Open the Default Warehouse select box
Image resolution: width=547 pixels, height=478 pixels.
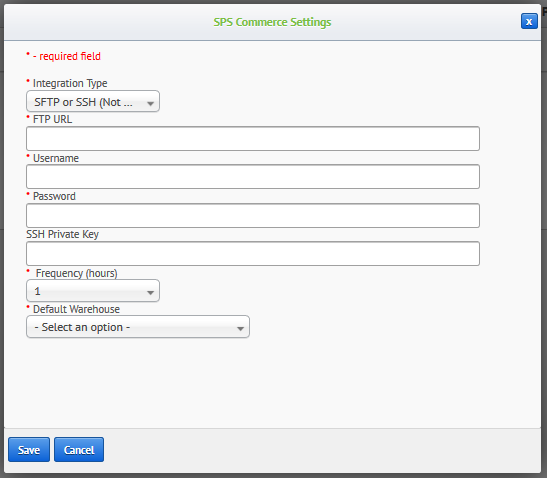point(138,327)
